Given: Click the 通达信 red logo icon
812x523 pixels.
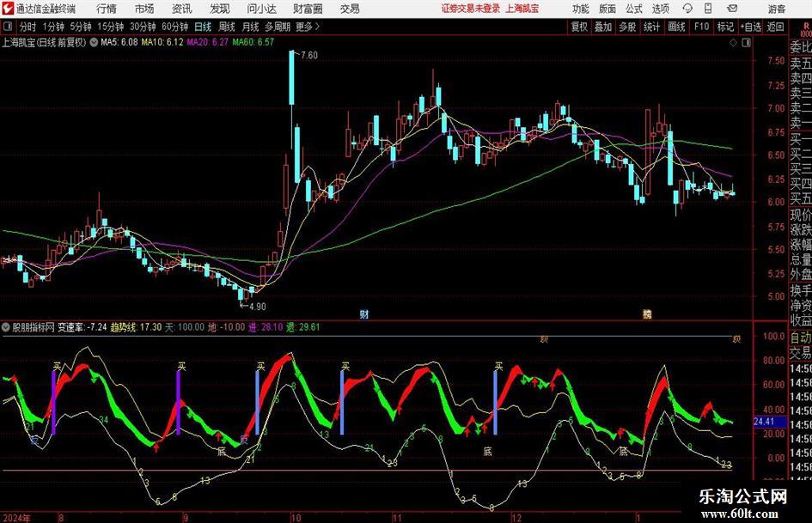Looking at the screenshot, I should coord(7,9).
